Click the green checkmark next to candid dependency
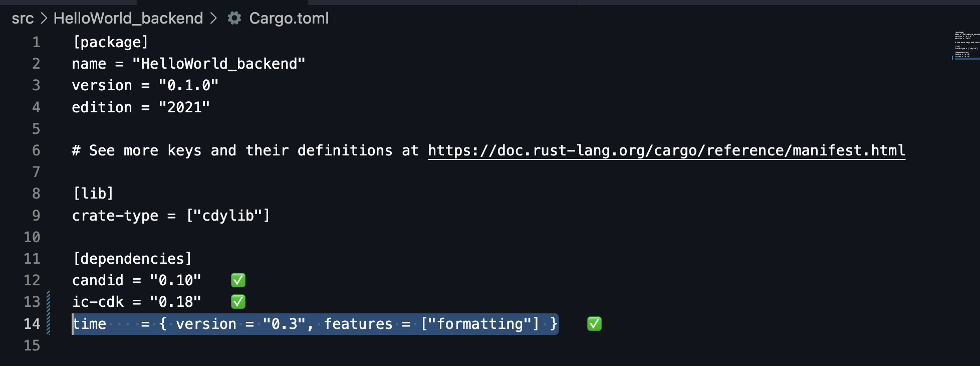 pos(238,280)
